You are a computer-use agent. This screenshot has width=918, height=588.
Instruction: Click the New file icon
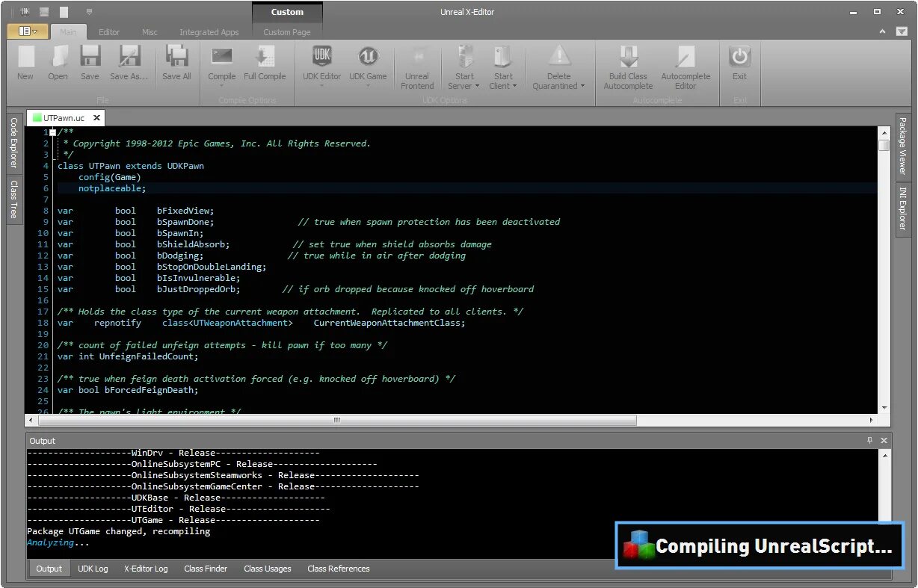(x=26, y=58)
